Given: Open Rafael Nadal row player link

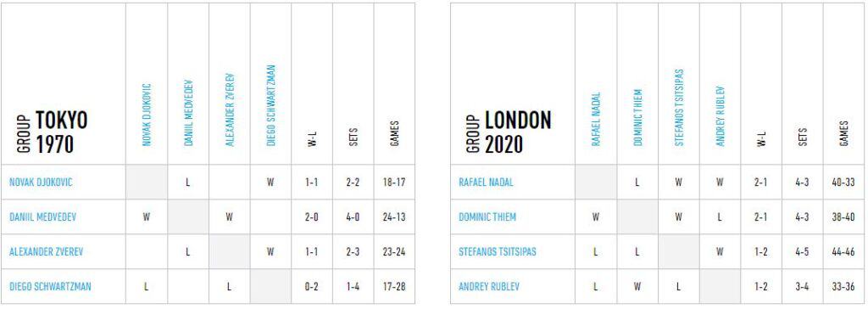Looking at the screenshot, I should coord(486,182).
